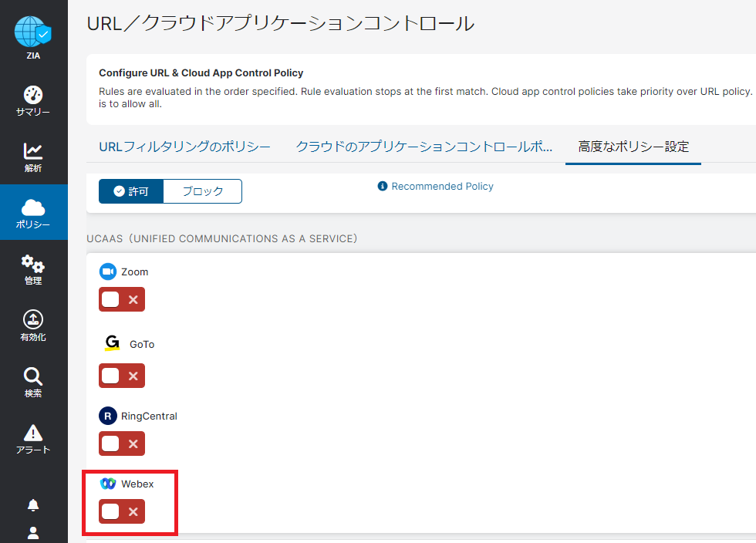Select the ブロック filter button

[x=202, y=191]
